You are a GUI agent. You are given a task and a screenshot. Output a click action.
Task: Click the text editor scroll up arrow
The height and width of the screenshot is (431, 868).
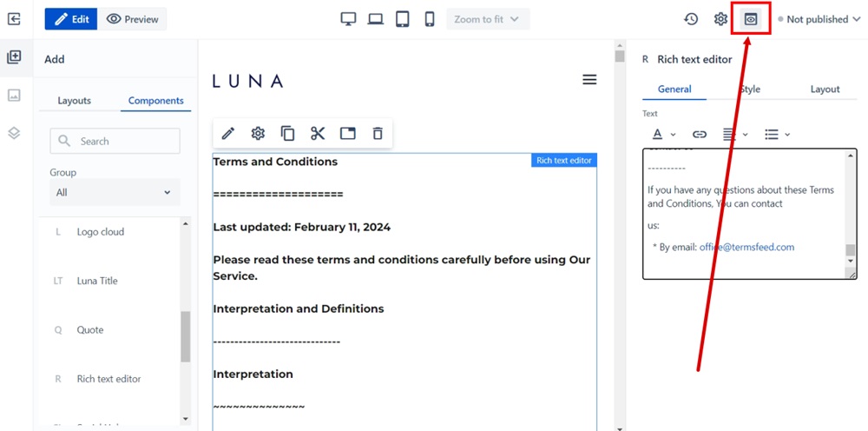[x=851, y=156]
